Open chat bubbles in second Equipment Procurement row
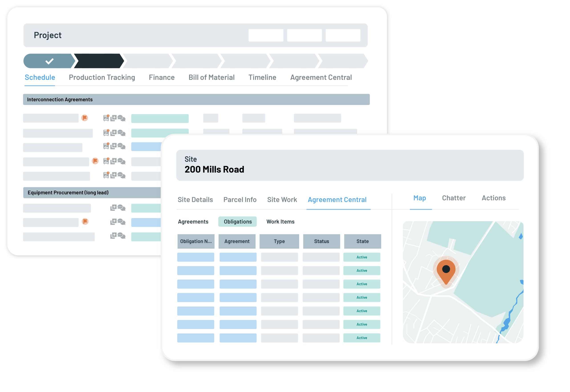570x392 pixels. [x=121, y=222]
